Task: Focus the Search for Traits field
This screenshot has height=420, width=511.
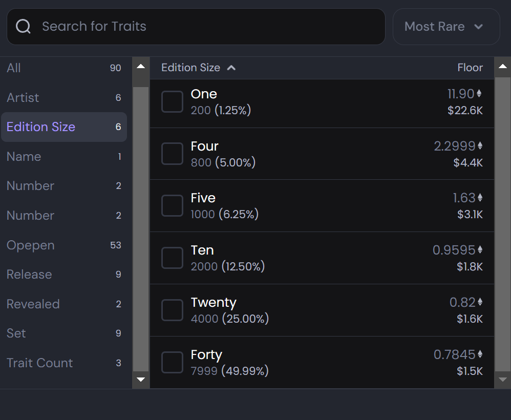Action: [205, 27]
